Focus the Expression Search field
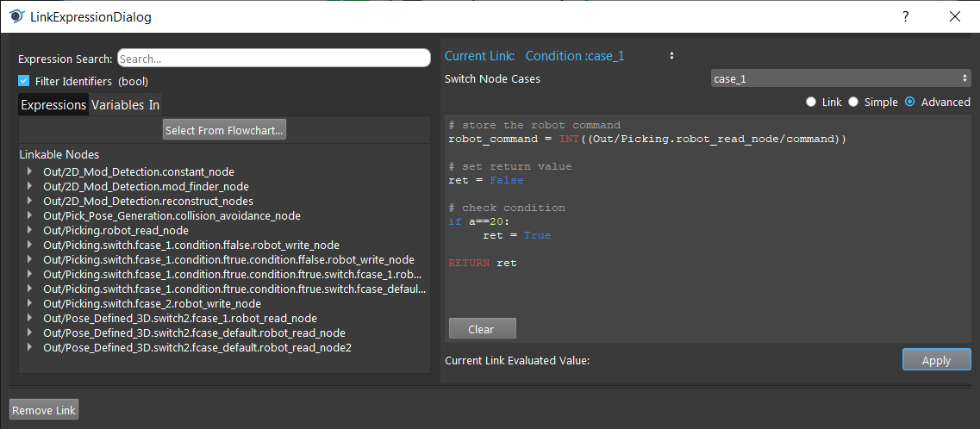 click(274, 58)
